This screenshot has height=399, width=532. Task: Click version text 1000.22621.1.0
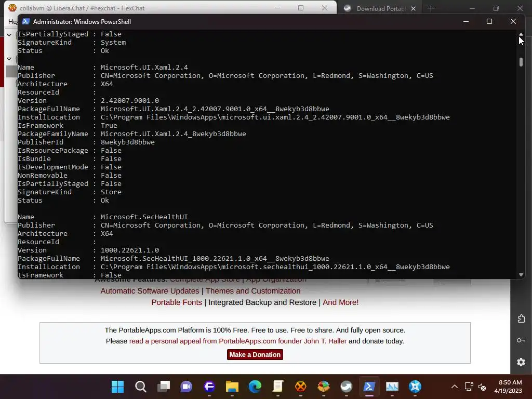(129, 250)
